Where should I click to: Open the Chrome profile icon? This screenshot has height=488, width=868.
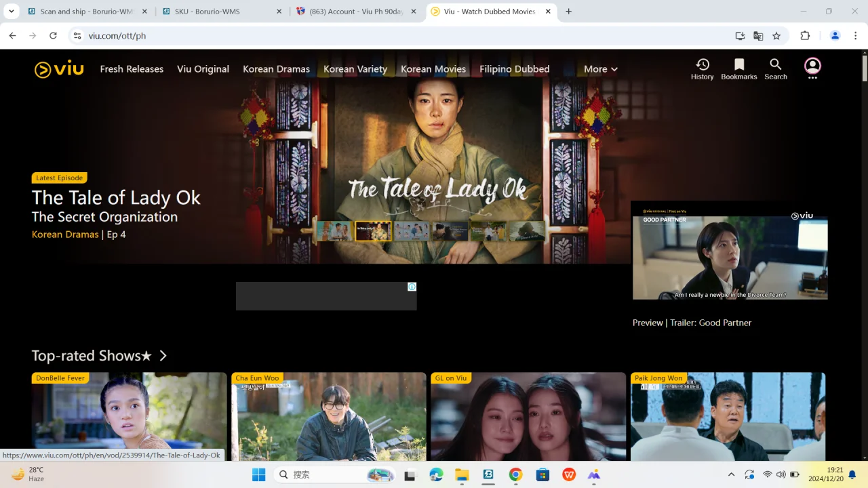coord(835,35)
